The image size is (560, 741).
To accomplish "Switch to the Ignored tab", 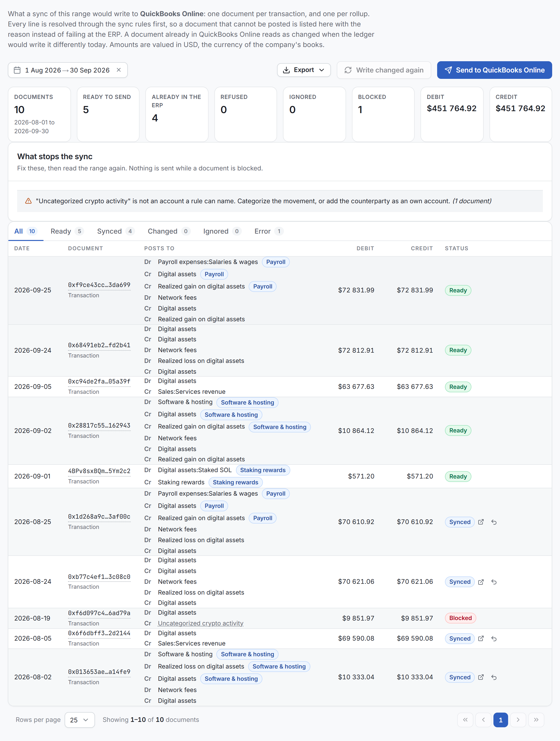I will point(222,231).
